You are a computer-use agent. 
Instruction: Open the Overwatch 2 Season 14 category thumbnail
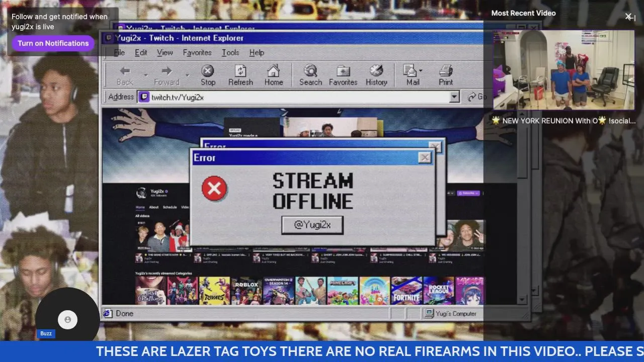click(278, 291)
